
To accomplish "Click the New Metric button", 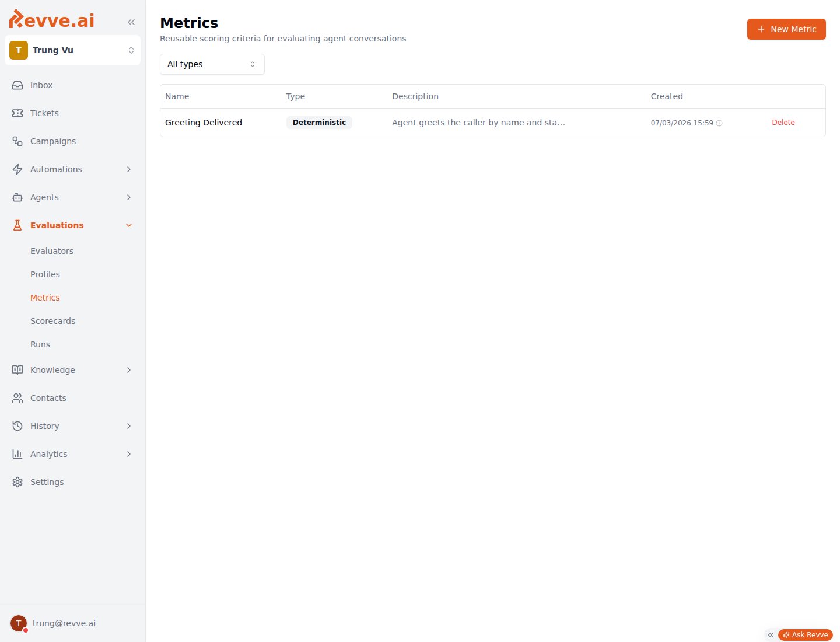I will click(786, 29).
